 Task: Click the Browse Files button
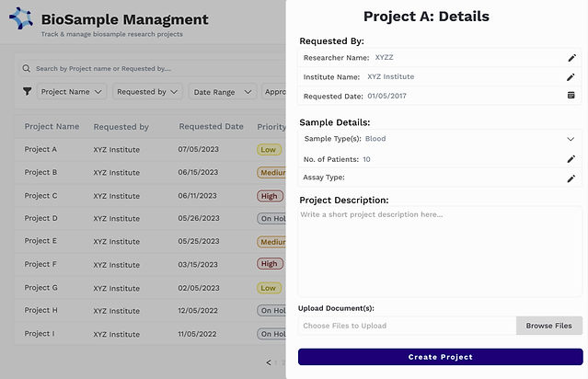549,326
